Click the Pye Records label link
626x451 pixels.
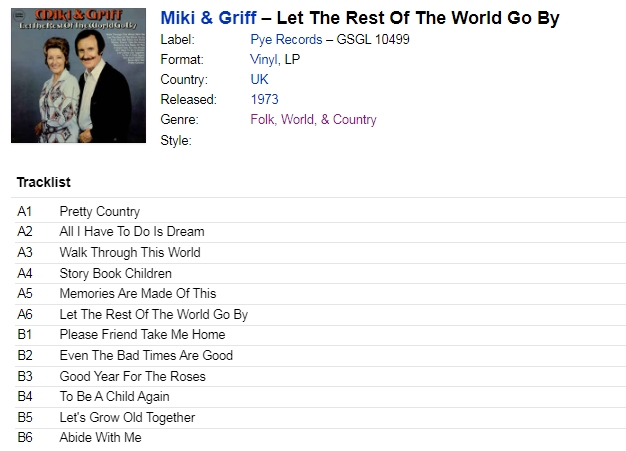coord(286,40)
